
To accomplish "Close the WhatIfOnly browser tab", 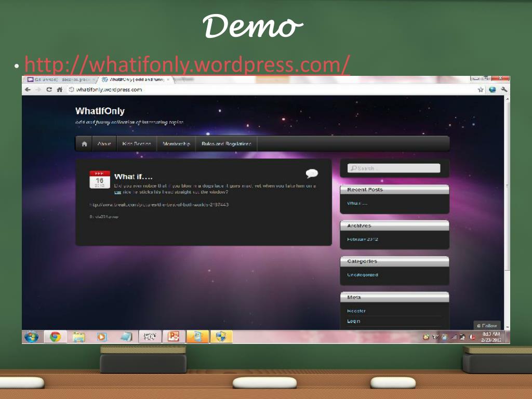I will 168,79.
